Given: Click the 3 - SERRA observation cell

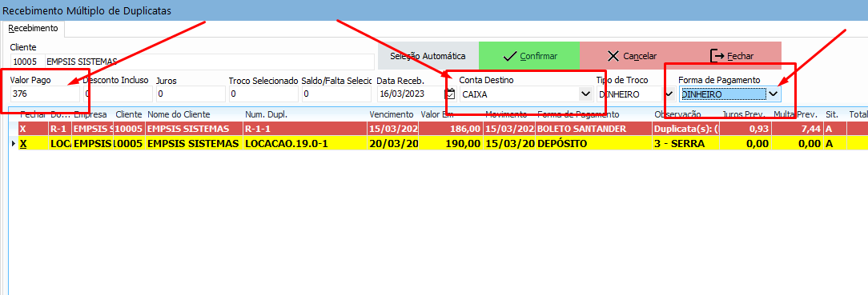Looking at the screenshot, I should point(687,143).
